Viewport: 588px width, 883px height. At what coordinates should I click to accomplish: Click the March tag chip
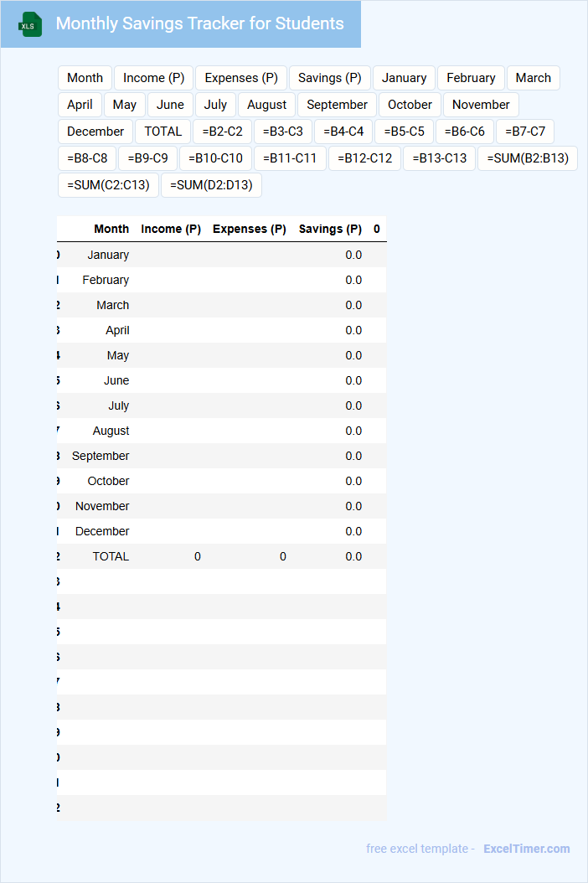coord(533,78)
